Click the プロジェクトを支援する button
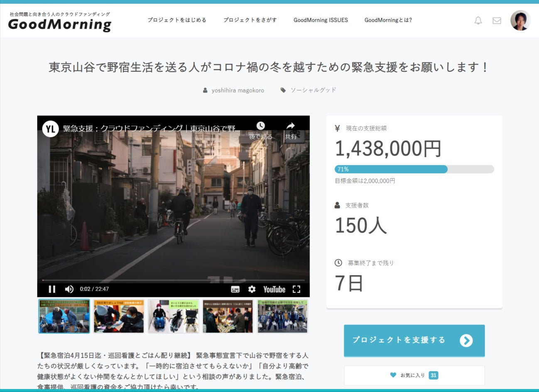This screenshot has width=539, height=392. point(414,341)
